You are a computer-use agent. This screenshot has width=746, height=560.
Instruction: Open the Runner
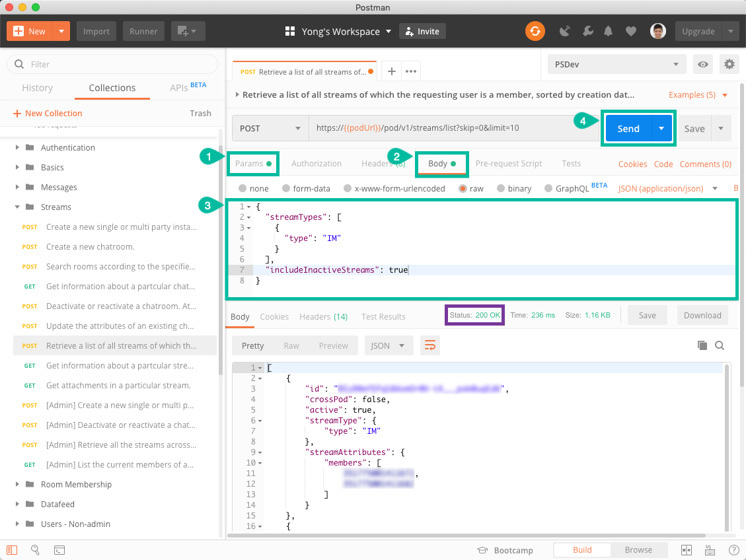point(143,32)
